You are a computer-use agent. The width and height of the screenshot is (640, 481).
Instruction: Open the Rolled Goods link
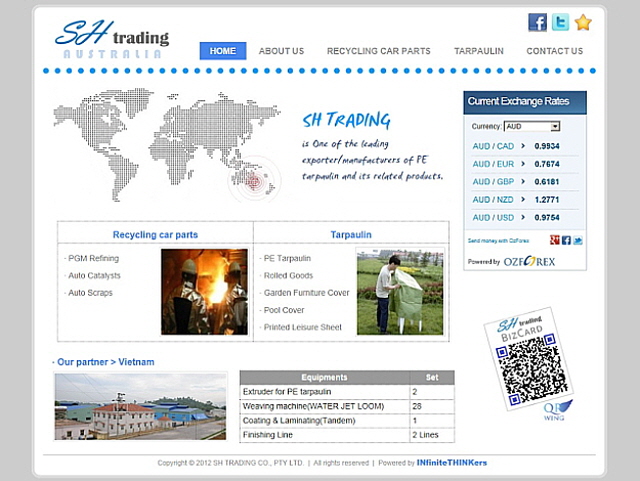coord(288,276)
